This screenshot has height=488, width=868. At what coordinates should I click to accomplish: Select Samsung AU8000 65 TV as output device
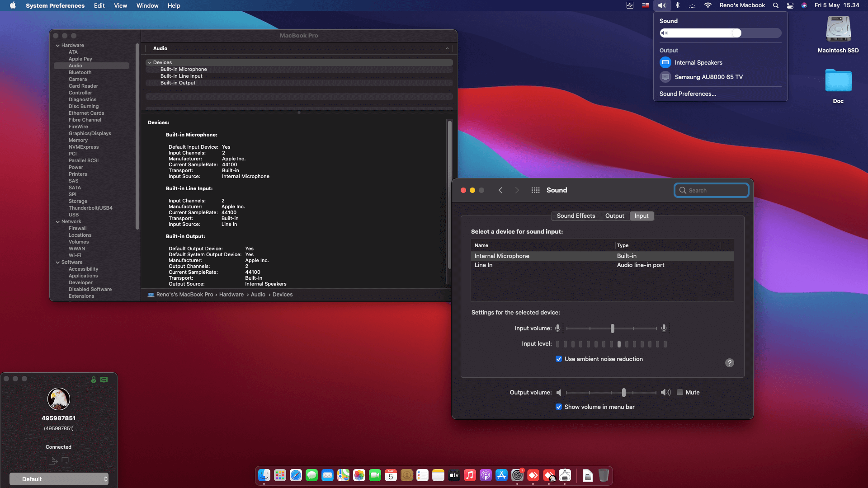(708, 77)
